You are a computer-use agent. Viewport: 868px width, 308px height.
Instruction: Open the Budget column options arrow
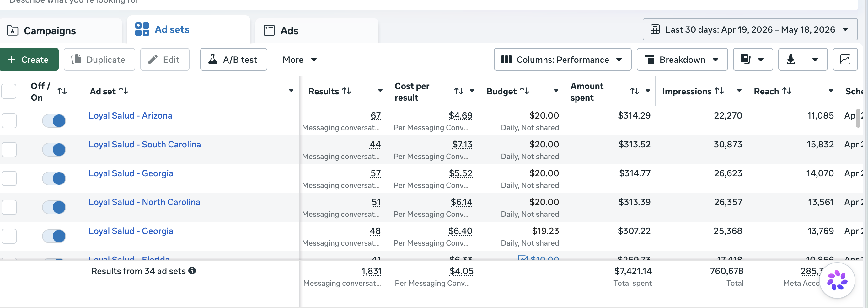click(556, 91)
